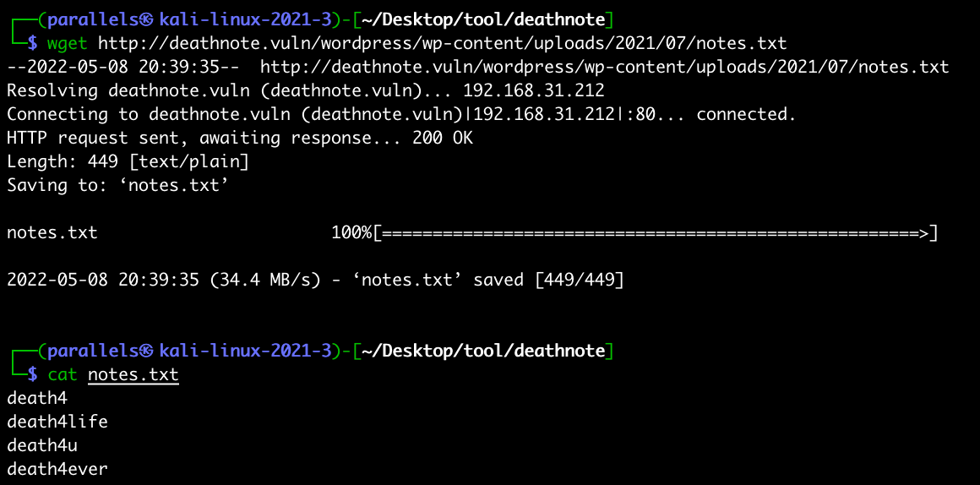Click the notes.txt URL in the wget command

click(x=442, y=43)
